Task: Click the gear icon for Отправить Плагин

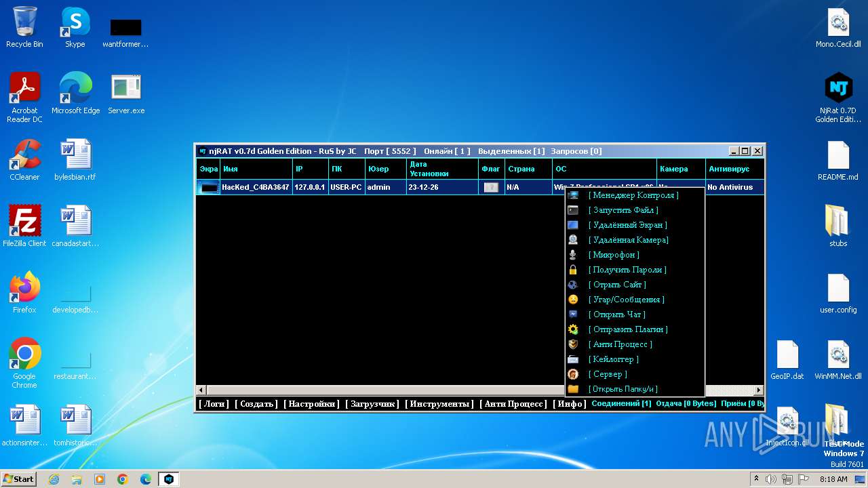Action: pyautogui.click(x=573, y=329)
